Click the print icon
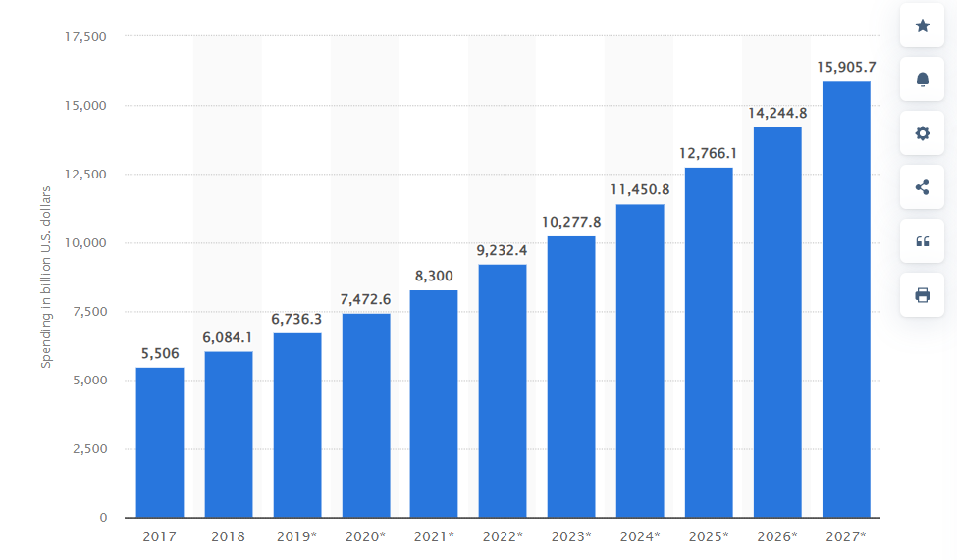Image resolution: width=957 pixels, height=560 pixels. click(x=922, y=295)
